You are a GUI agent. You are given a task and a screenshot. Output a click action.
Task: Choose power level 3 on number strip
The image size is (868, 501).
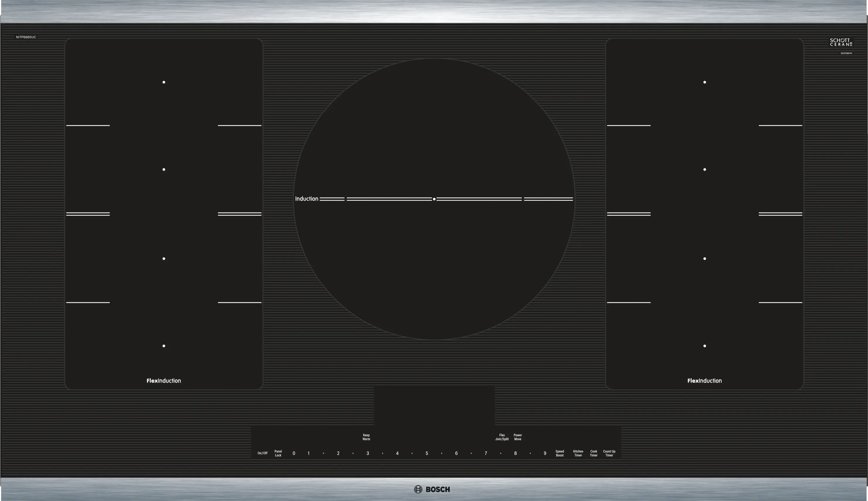click(368, 453)
